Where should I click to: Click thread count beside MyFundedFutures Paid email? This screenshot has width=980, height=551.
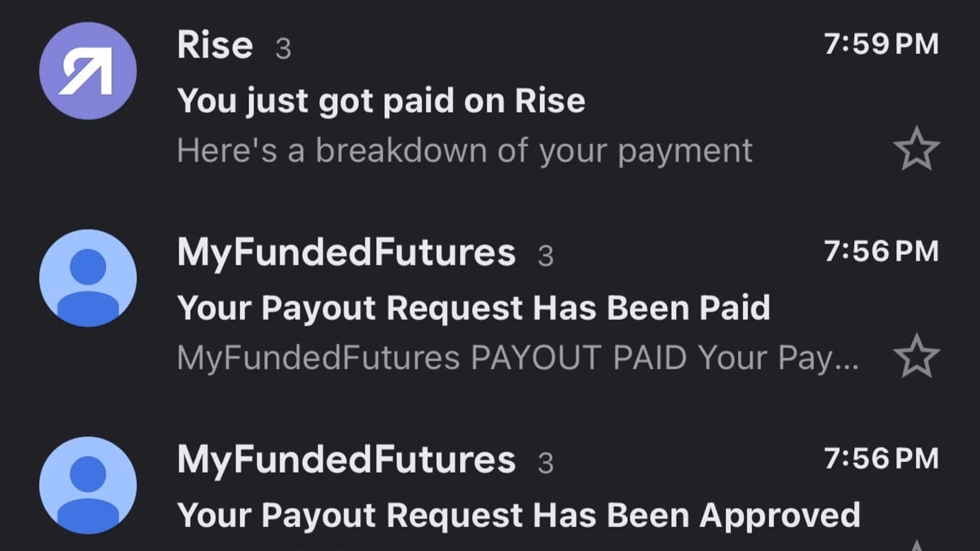[546, 256]
